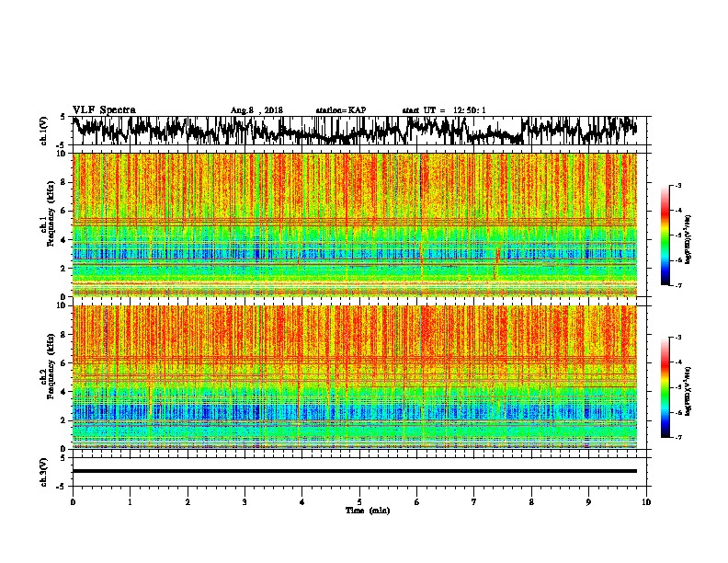Click the "-7" label on ch.1 color bar
Viewport: 728px width, 563px height.
click(x=677, y=286)
